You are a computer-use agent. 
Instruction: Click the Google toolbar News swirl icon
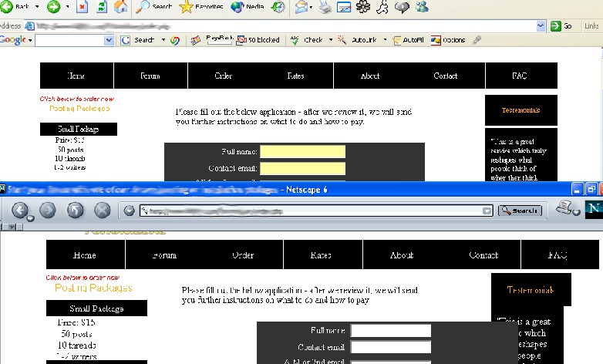click(x=175, y=40)
